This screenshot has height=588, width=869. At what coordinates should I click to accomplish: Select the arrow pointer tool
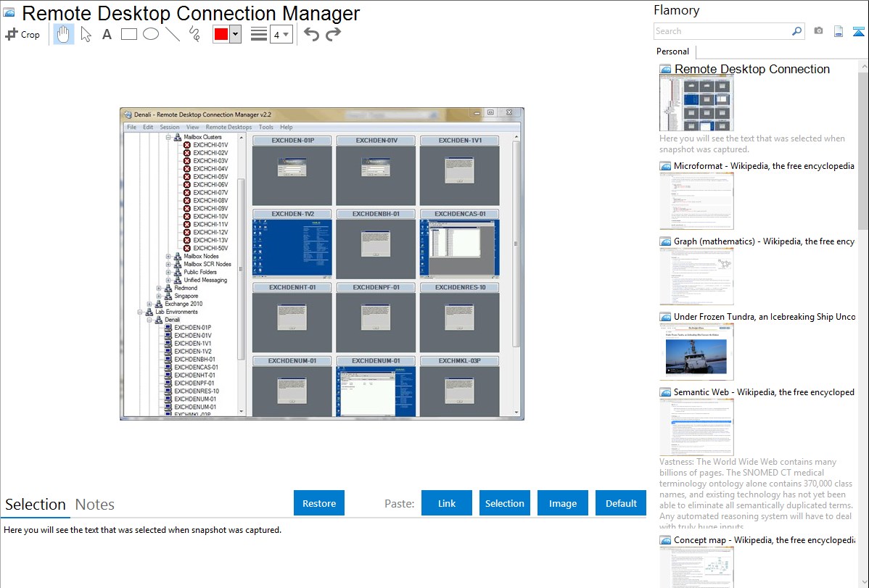pos(86,34)
